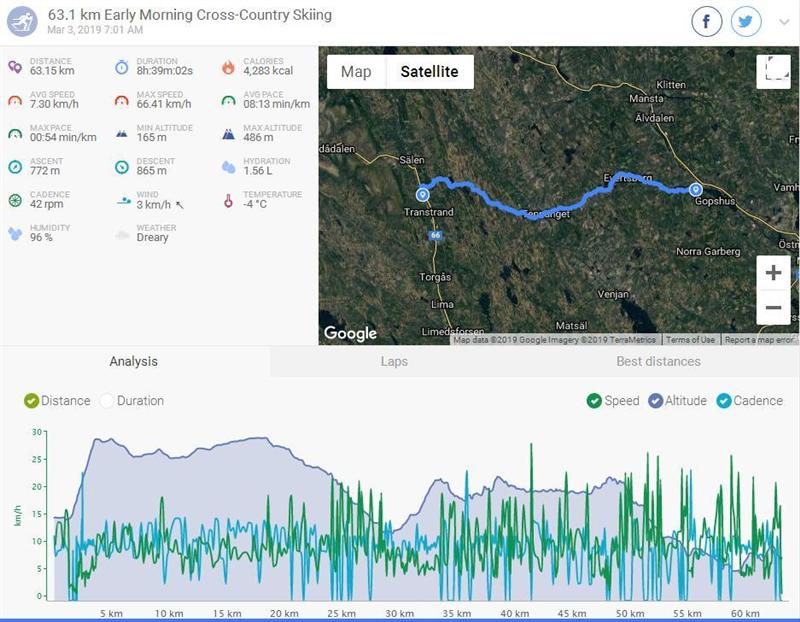Image resolution: width=800 pixels, height=622 pixels.
Task: Click the Max Altitude mountain icon
Action: [228, 134]
